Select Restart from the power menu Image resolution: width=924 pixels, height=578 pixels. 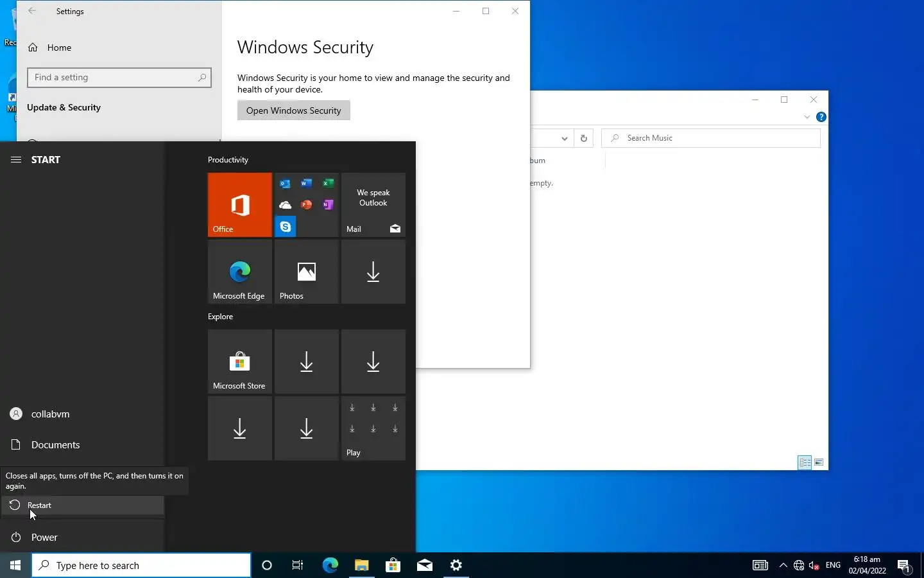(x=82, y=505)
